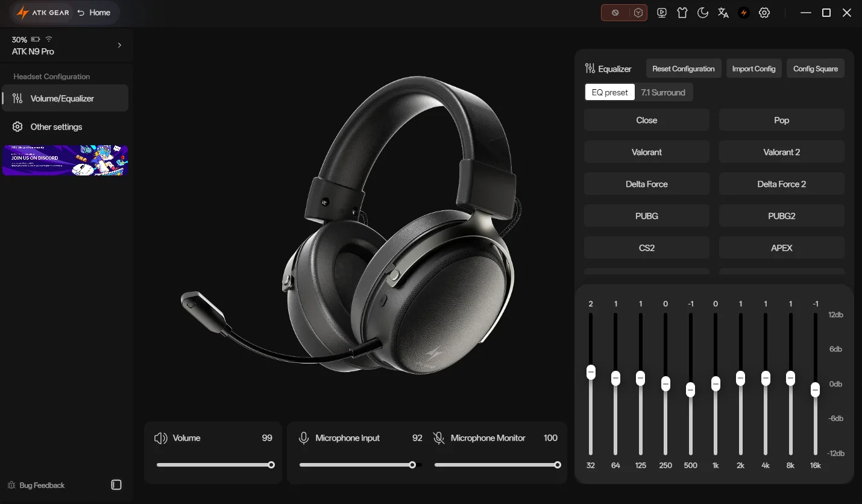Screen dimensions: 862x504
Task: Click the Microphone Input mic icon
Action: click(x=304, y=438)
